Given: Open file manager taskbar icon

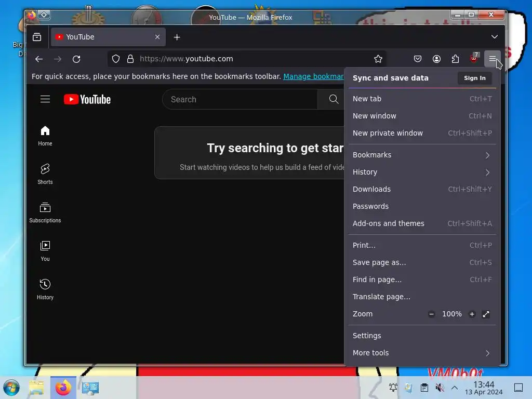Looking at the screenshot, I should (36, 388).
